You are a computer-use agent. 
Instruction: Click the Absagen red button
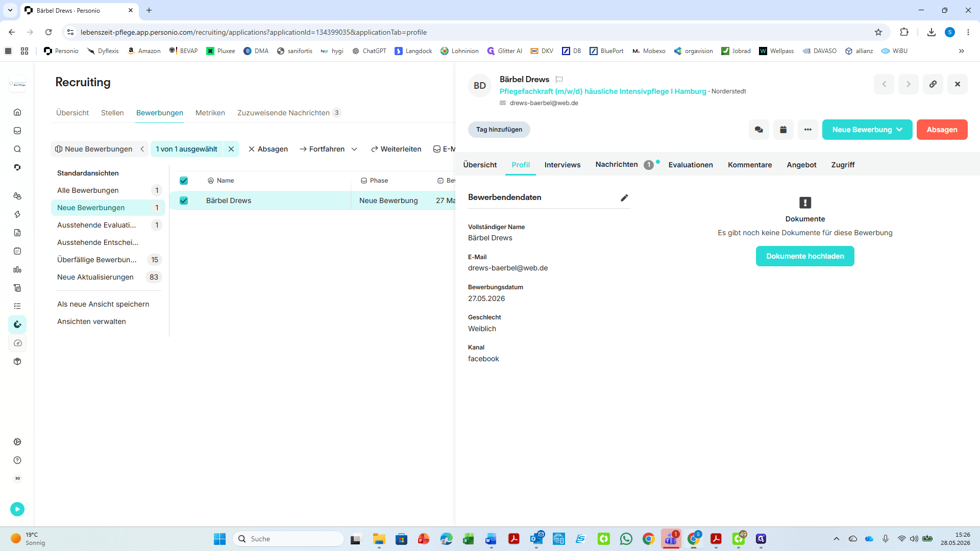tap(942, 130)
